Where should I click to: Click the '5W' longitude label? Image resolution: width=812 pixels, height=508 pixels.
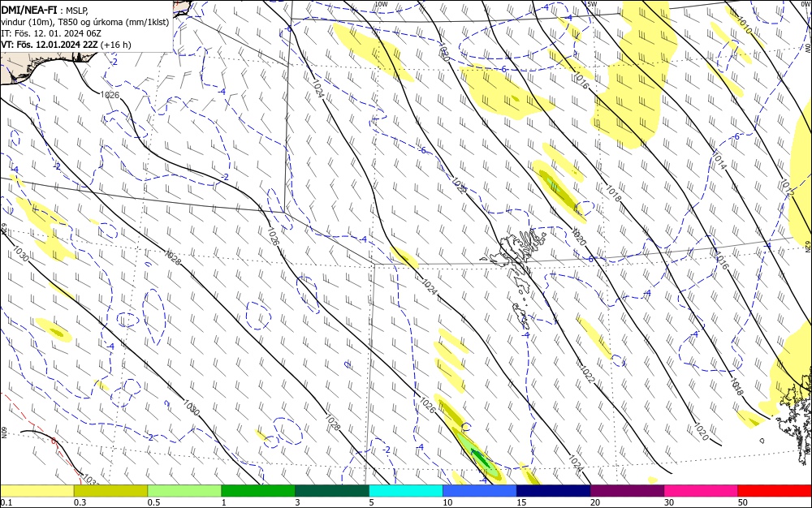coord(591,3)
